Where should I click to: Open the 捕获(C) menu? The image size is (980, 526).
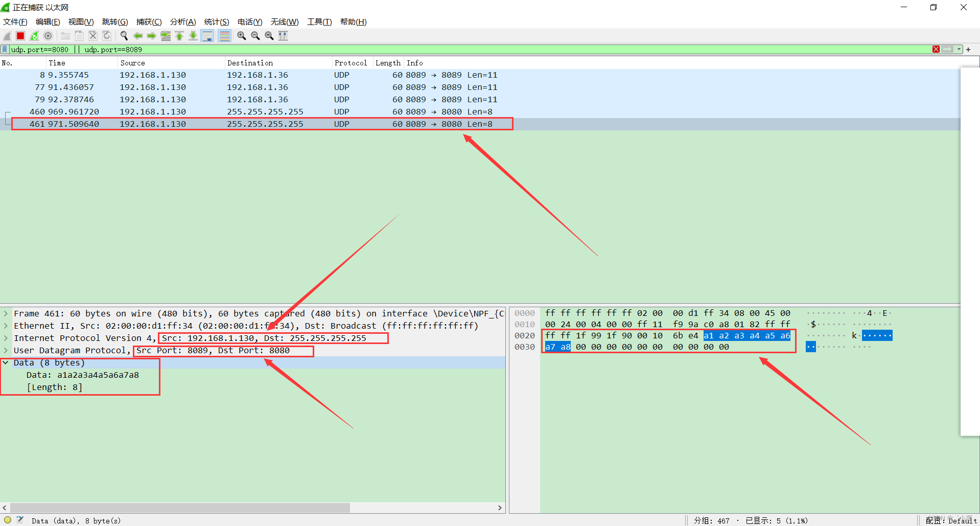149,22
